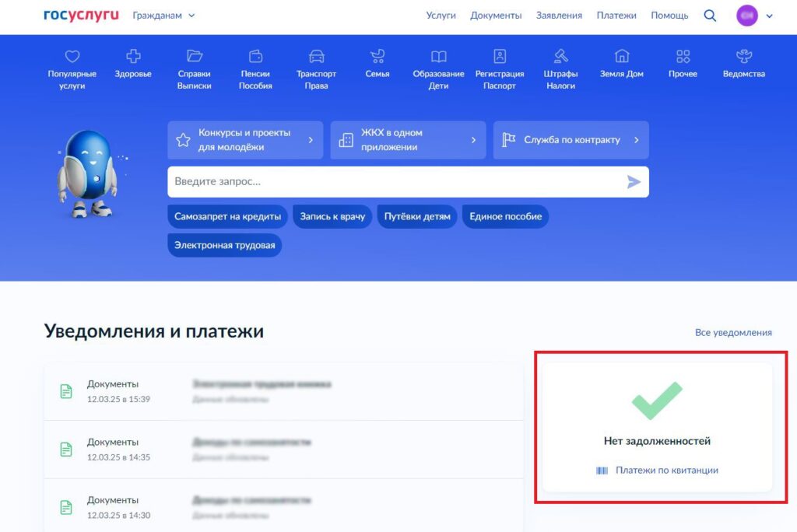This screenshot has width=797, height=532.
Task: Open the Услуги menu item
Action: click(441, 16)
